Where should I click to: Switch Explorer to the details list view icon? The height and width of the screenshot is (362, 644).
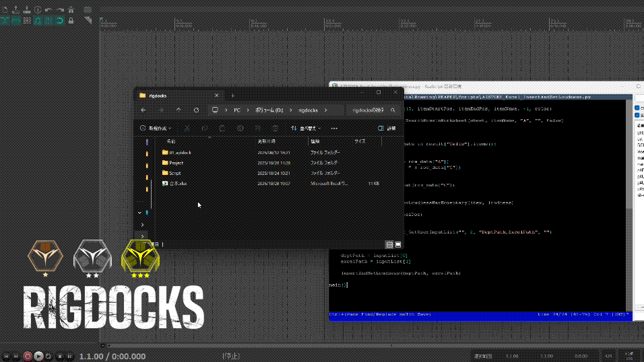coord(389,245)
